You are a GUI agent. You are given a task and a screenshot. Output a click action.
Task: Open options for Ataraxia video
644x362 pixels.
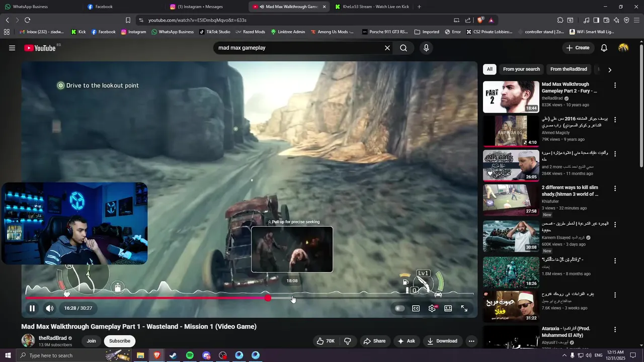(615, 329)
